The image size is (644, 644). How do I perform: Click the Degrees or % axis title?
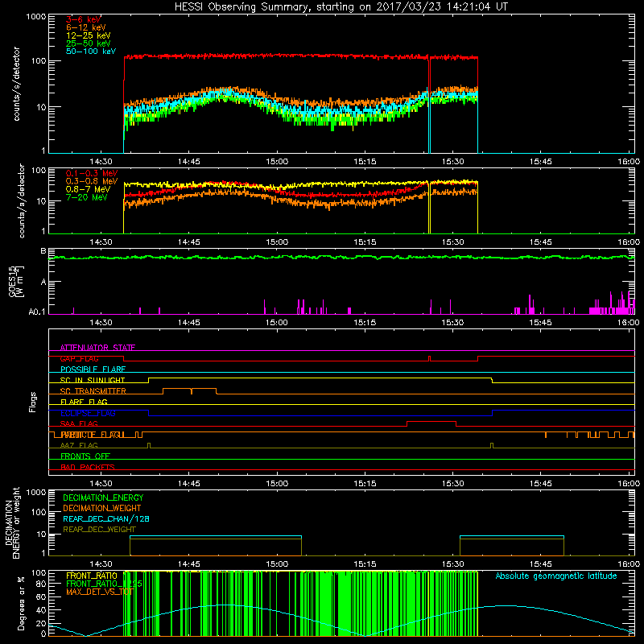21,604
